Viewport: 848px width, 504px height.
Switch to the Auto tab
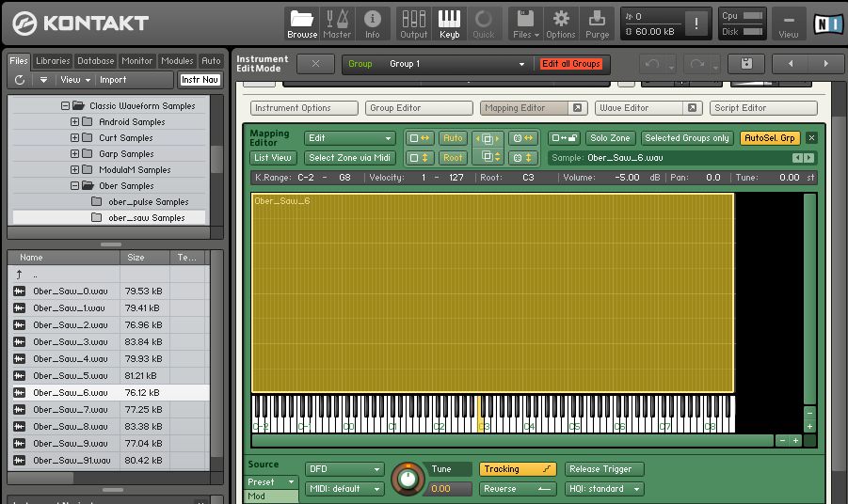point(211,61)
